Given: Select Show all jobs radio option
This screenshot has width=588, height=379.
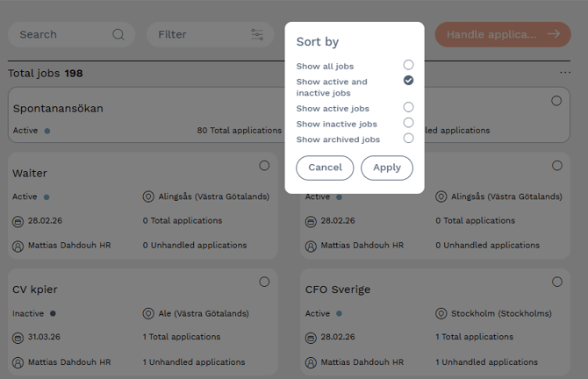Looking at the screenshot, I should pyautogui.click(x=408, y=65).
